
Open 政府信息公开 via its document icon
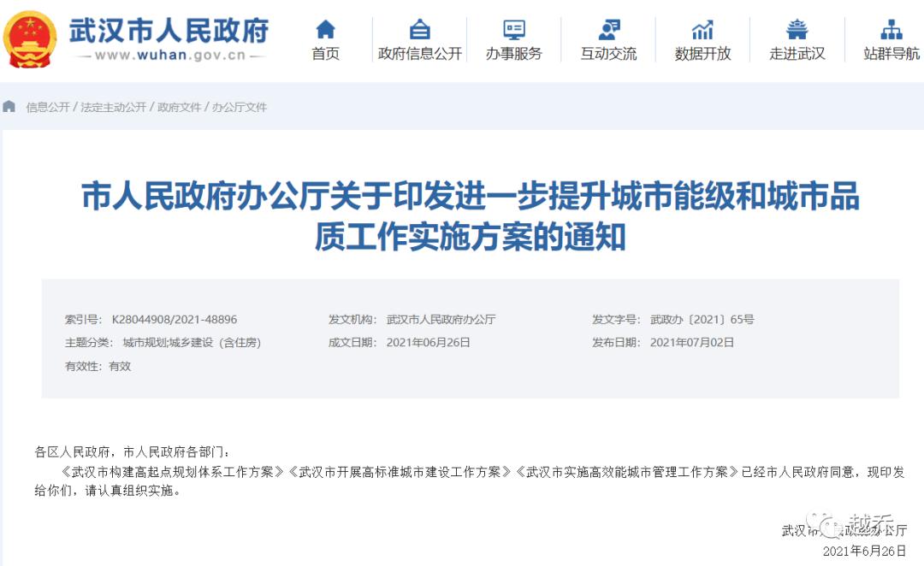(x=418, y=27)
